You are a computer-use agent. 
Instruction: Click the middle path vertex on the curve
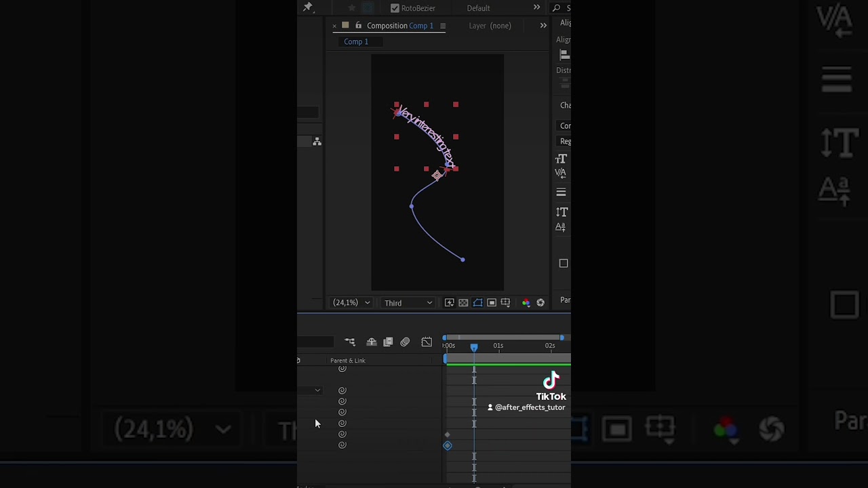pos(412,206)
